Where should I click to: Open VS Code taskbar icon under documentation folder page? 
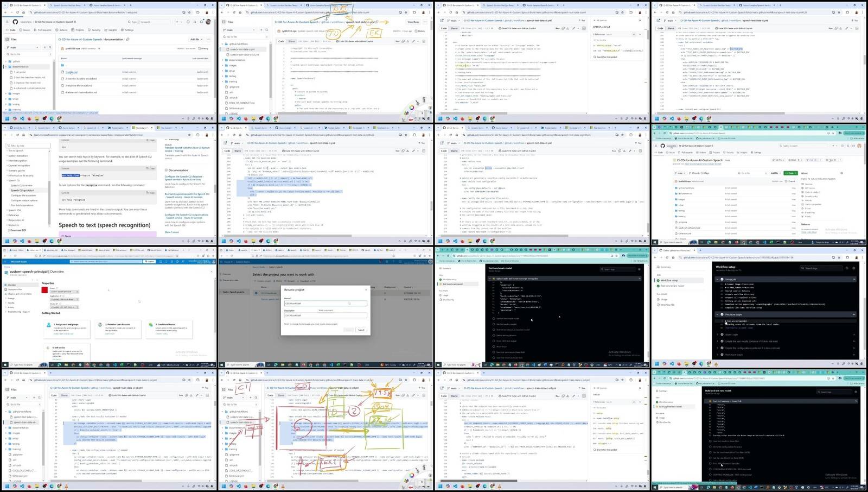[22, 118]
